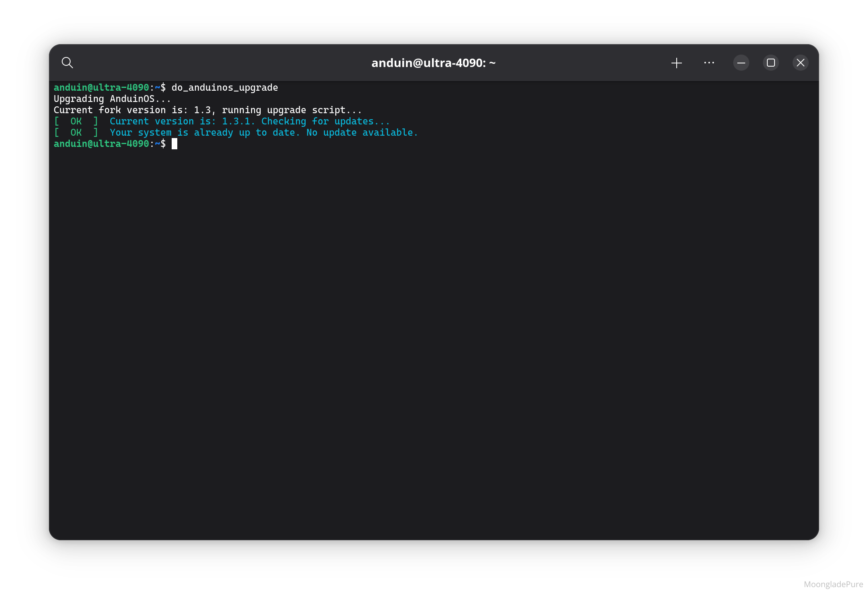The height and width of the screenshot is (594, 868).
Task: Click the 'Current version is: 1.3.1.' text
Action: pyautogui.click(x=182, y=121)
